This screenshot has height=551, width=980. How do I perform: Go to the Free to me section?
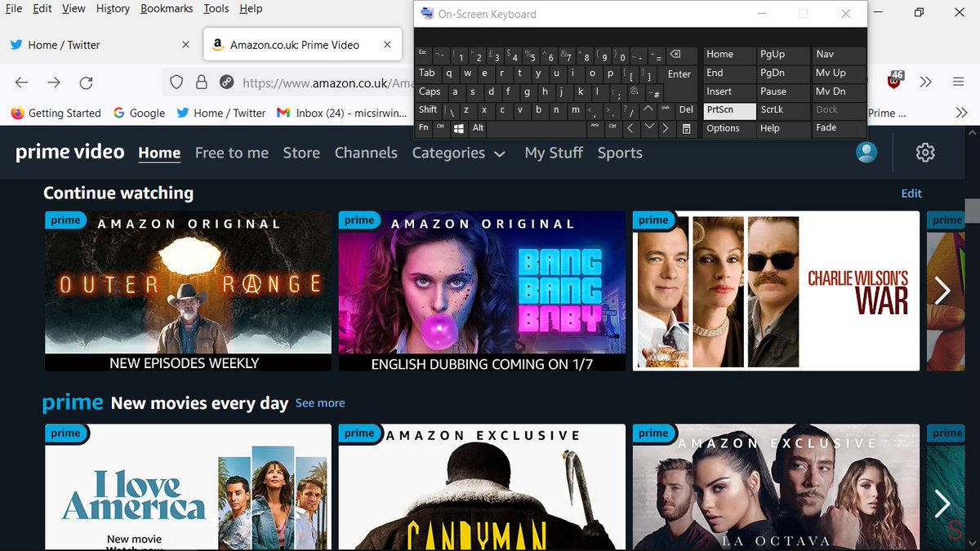click(x=232, y=153)
